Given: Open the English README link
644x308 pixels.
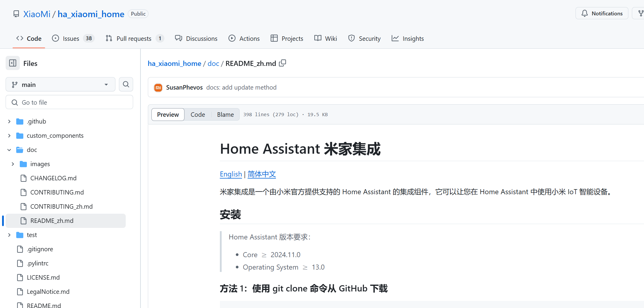Looking at the screenshot, I should (231, 174).
